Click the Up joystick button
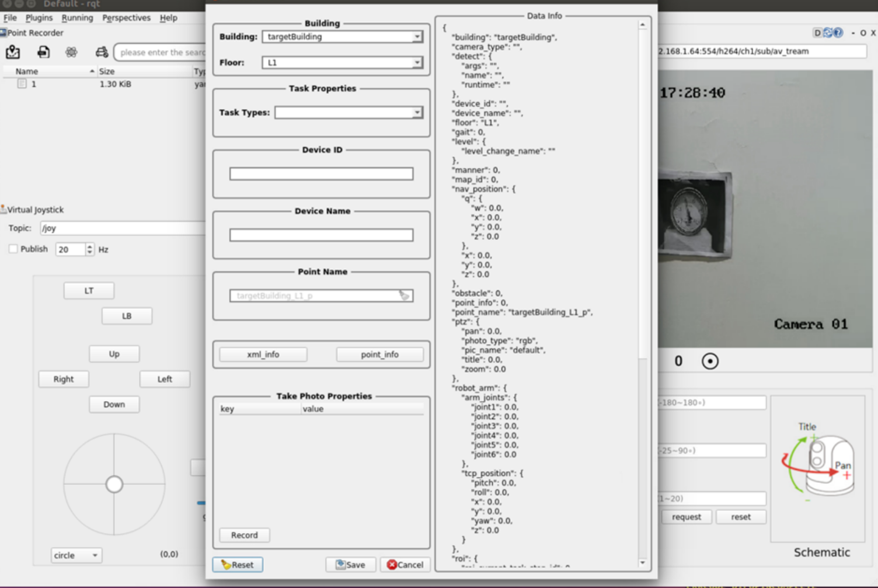This screenshot has width=878, height=588. coord(114,354)
